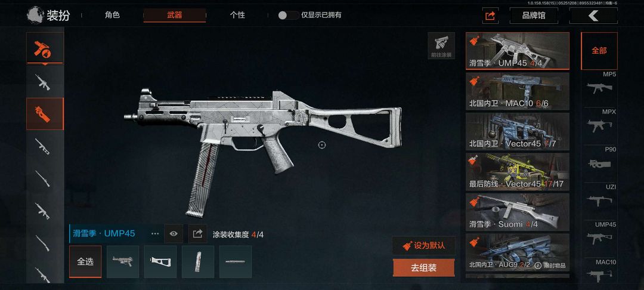Toggle 仅显示已拥有 switch
Screen dimensions: 644x290
coord(288,15)
